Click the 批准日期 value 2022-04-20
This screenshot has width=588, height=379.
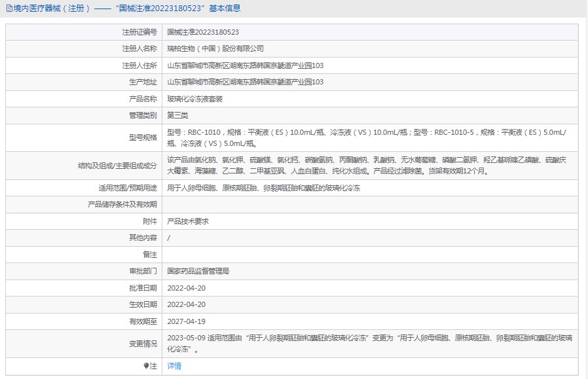pos(187,288)
